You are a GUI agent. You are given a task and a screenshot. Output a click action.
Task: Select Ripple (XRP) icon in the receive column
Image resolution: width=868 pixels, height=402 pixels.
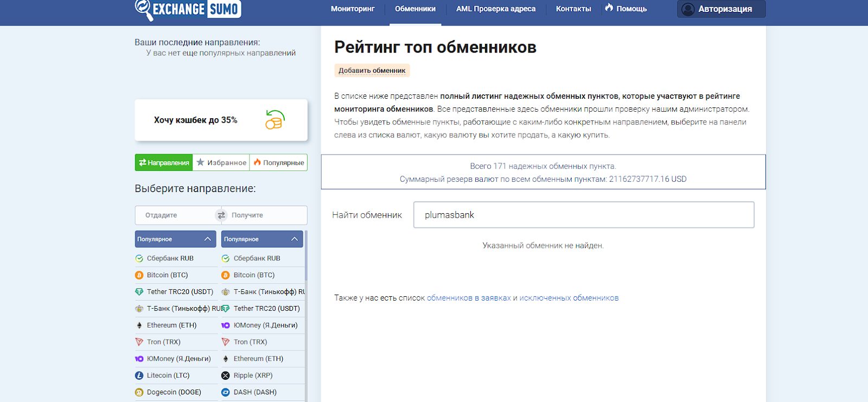(x=226, y=375)
